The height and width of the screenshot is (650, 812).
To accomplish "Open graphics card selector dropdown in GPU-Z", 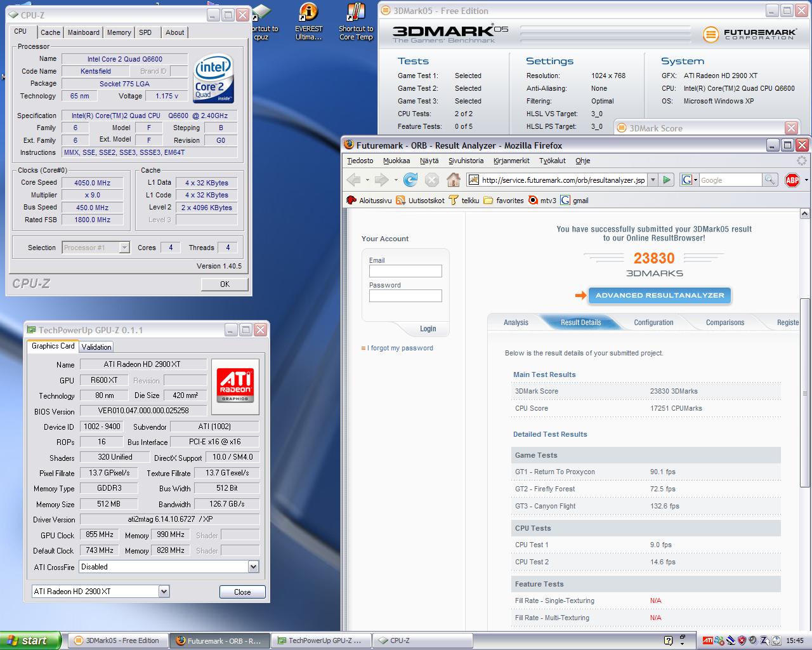I will click(x=164, y=592).
